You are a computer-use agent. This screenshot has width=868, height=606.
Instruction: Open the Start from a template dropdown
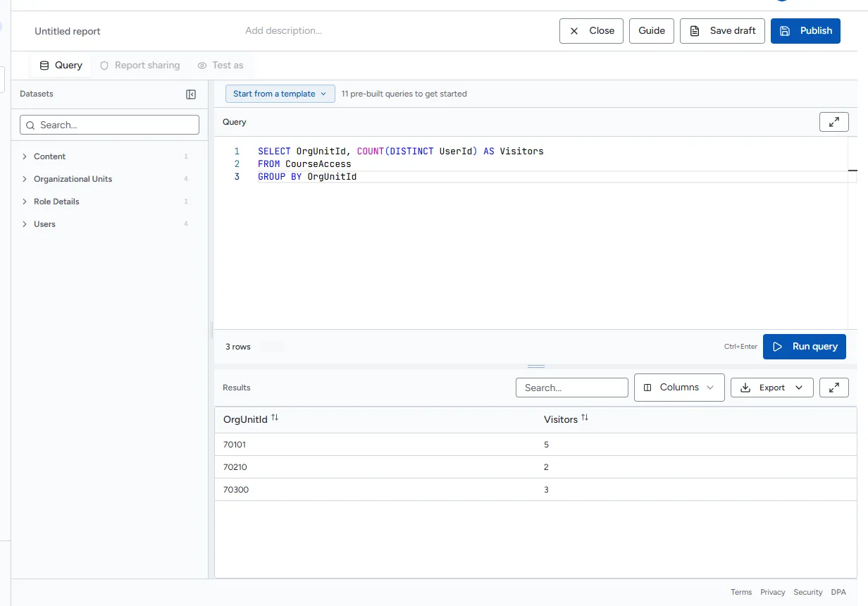pyautogui.click(x=280, y=94)
